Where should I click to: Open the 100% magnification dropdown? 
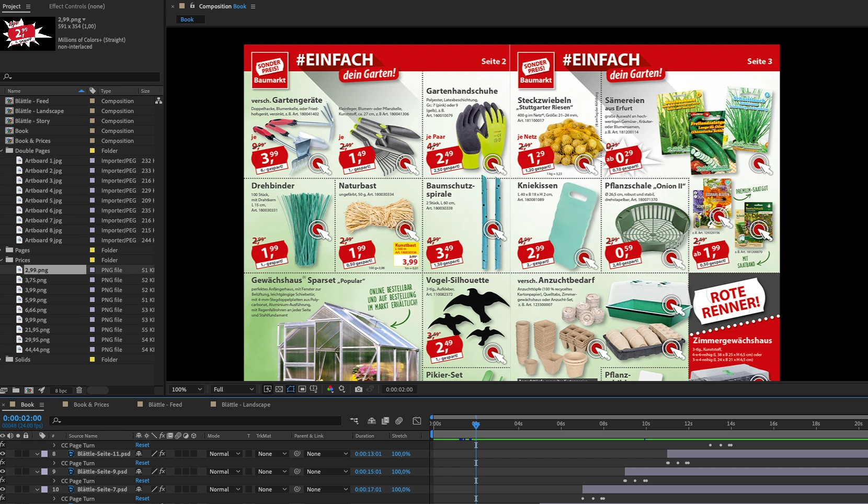tap(187, 389)
